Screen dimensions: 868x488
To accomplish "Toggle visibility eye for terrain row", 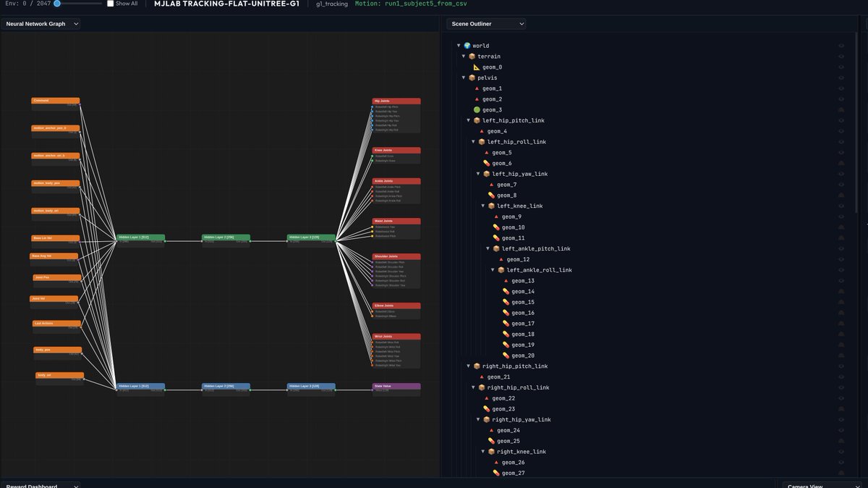I will click(841, 56).
